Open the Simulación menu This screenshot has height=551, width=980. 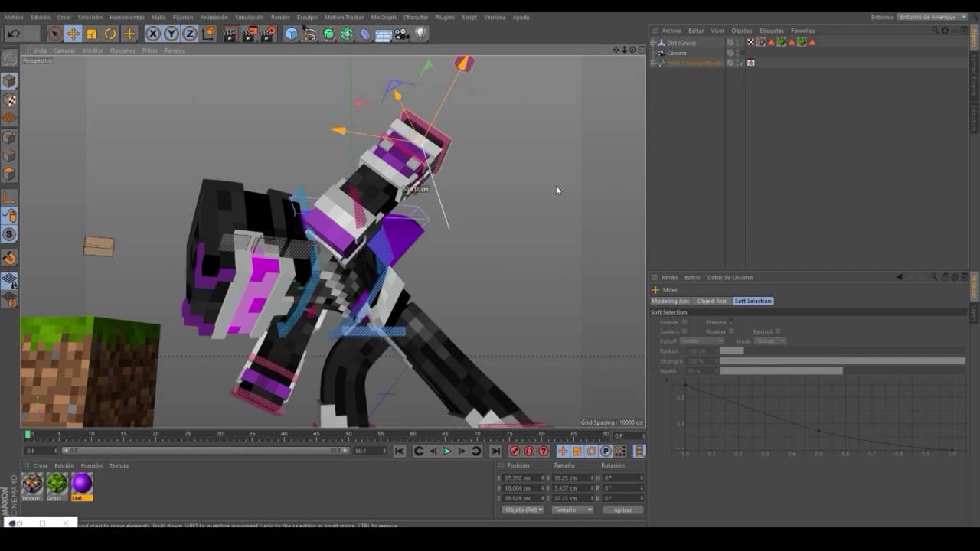pos(250,17)
